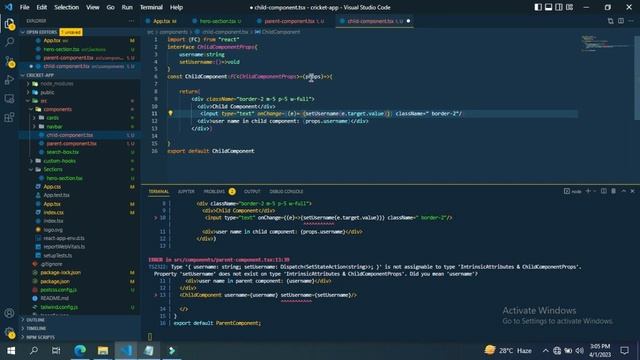Toggle secondary side bar visibility
The image size is (640, 360).
pyautogui.click(x=559, y=7)
